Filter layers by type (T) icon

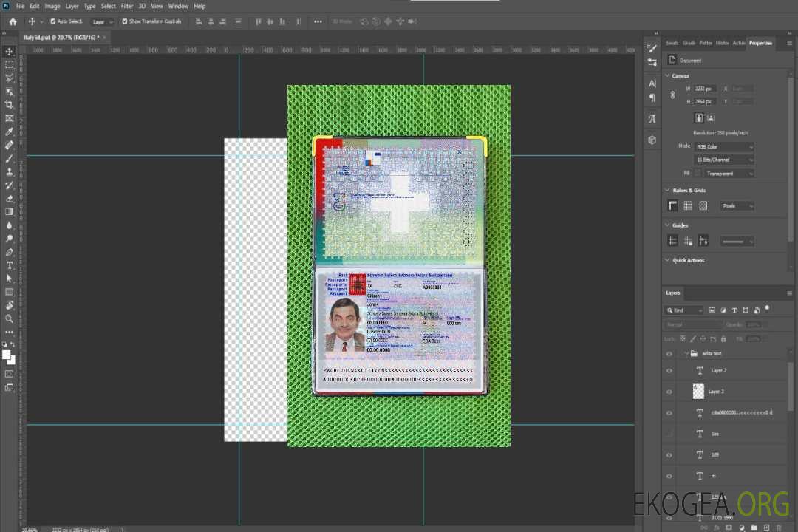[x=734, y=310]
